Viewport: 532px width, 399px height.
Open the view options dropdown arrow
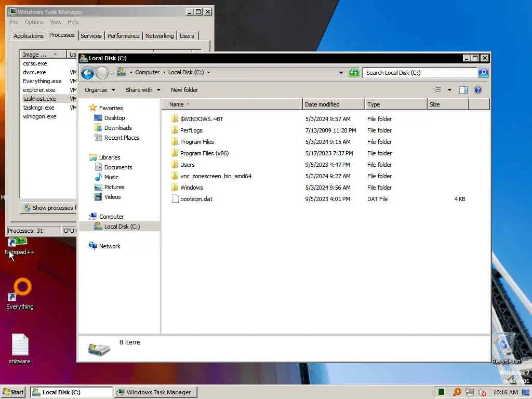(449, 90)
